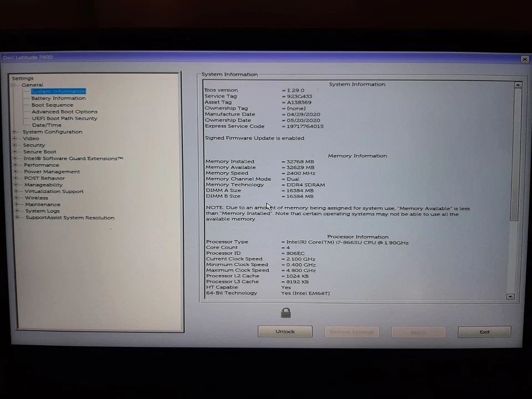Collapse the General category
Image resolution: width=532 pixels, height=399 pixels.
point(13,85)
